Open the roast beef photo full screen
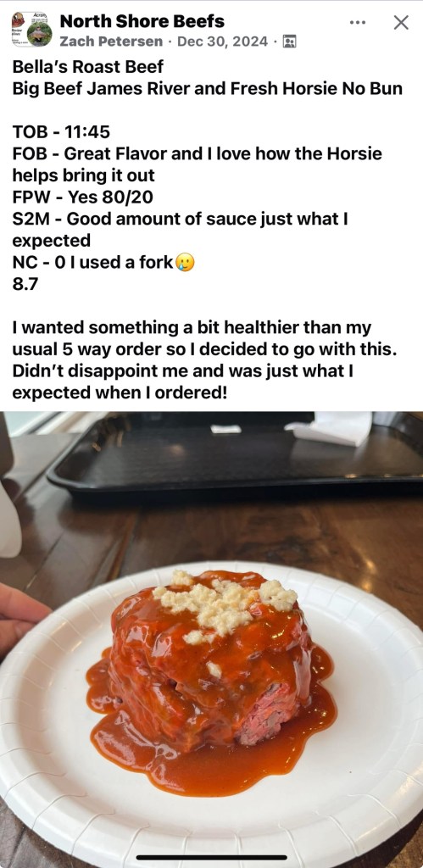Screen dimensions: 423x868 212,639
